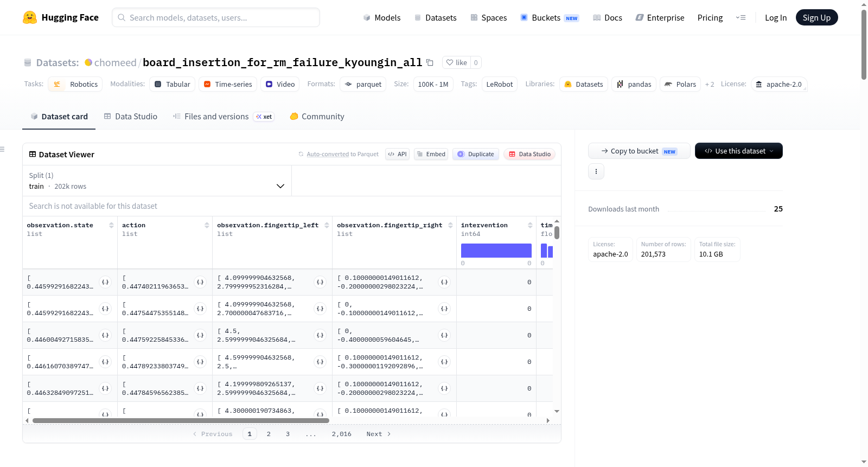Click the parquet format tag

coord(363,84)
